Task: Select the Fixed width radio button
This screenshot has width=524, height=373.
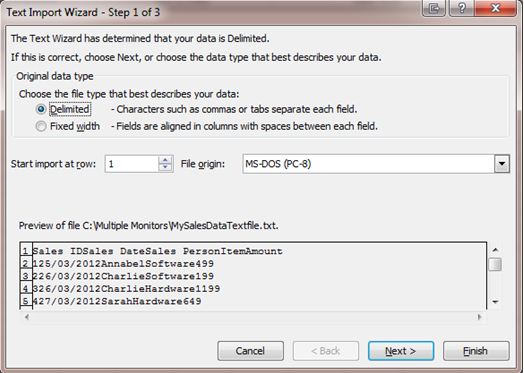Action: pyautogui.click(x=41, y=126)
